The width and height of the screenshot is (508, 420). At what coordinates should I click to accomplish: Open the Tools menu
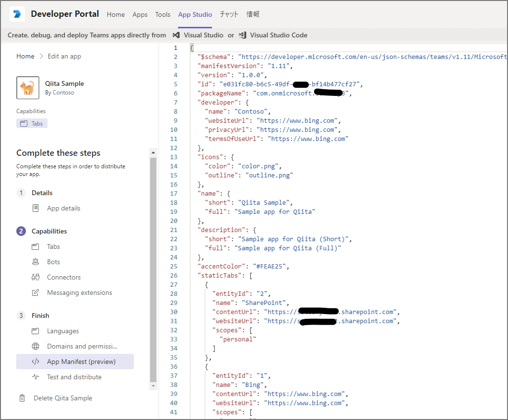pyautogui.click(x=163, y=14)
